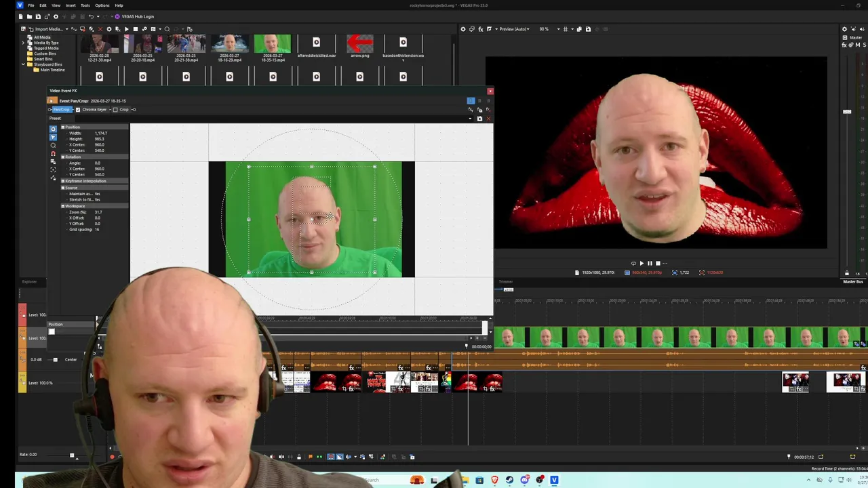Expand the Keyframe interpolation group
868x488 pixels.
(63, 181)
